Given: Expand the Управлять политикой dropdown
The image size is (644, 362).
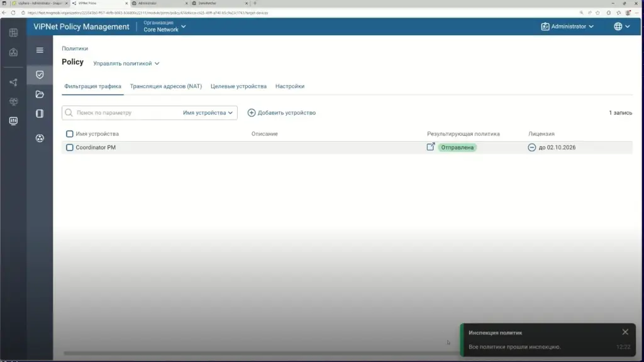Looking at the screenshot, I should pyautogui.click(x=126, y=64).
